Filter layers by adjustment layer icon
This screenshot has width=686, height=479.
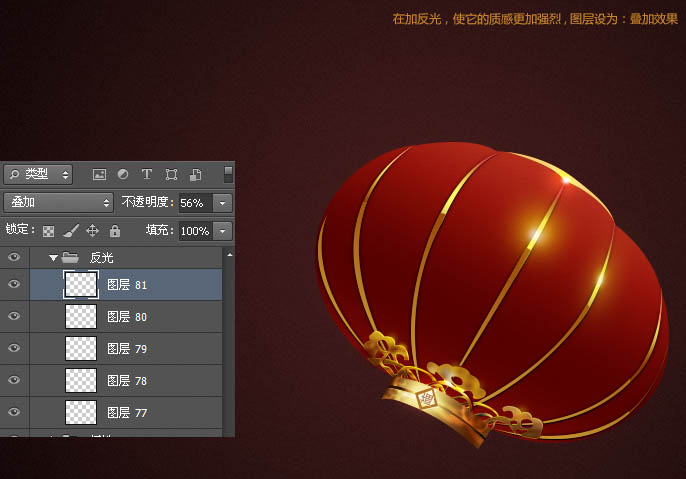click(123, 175)
